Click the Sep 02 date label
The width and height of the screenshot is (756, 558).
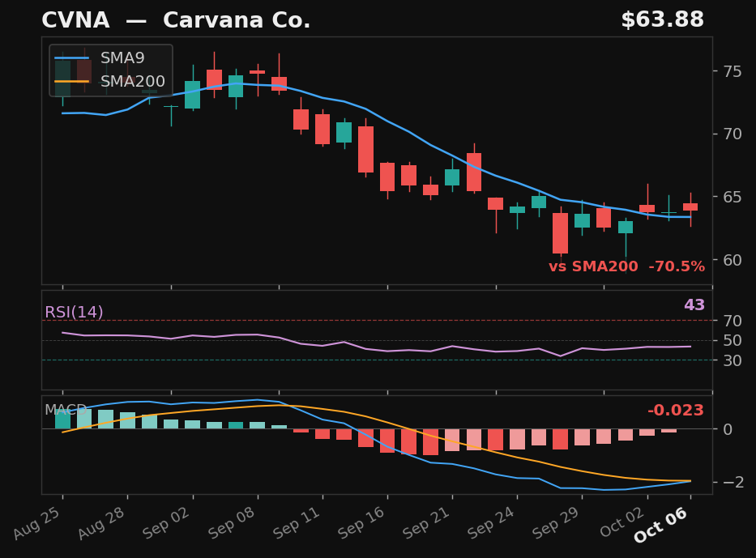pyautogui.click(x=167, y=523)
